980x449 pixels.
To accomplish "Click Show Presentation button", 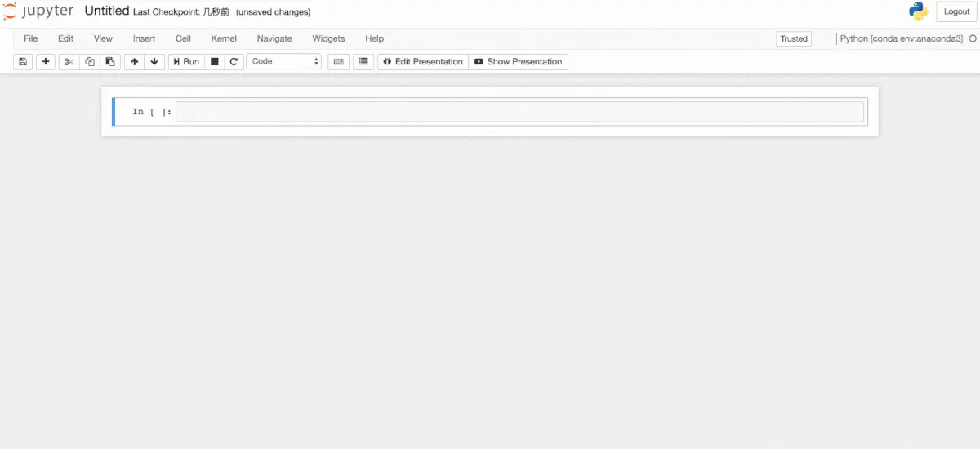I will point(519,61).
